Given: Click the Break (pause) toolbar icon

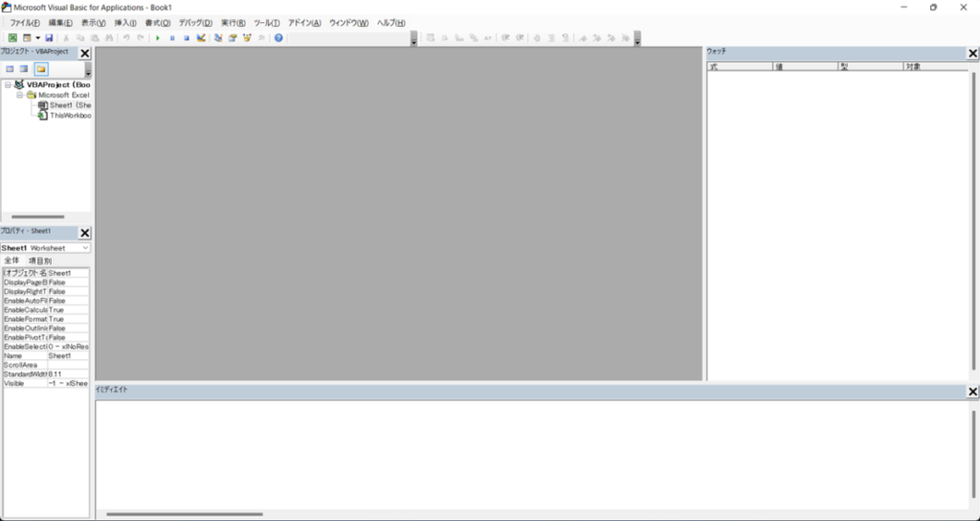Looking at the screenshot, I should (x=172, y=37).
